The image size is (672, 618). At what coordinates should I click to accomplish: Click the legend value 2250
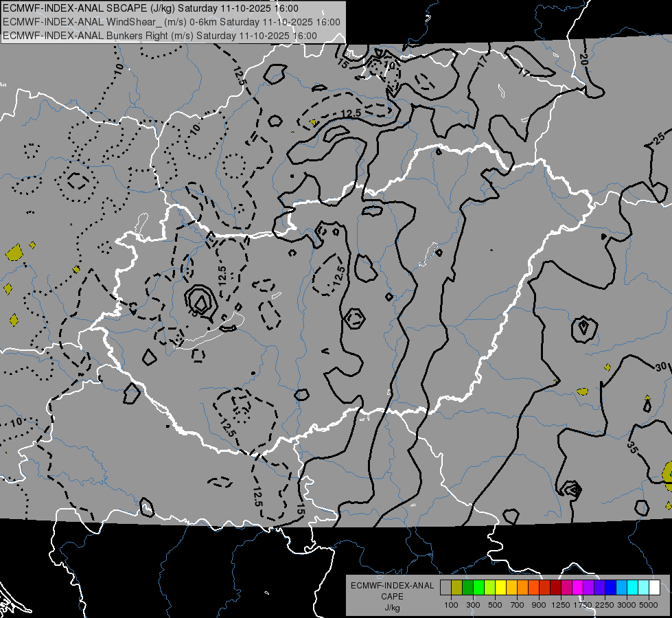pyautogui.click(x=605, y=605)
